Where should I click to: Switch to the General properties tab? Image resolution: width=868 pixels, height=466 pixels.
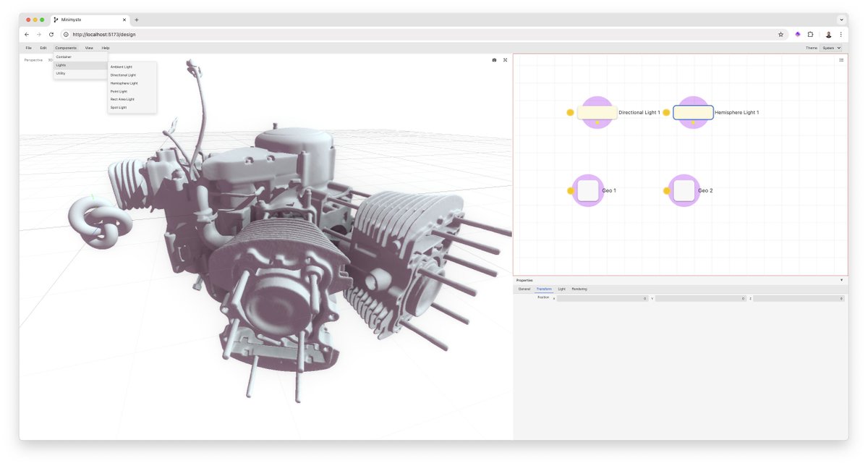[524, 289]
